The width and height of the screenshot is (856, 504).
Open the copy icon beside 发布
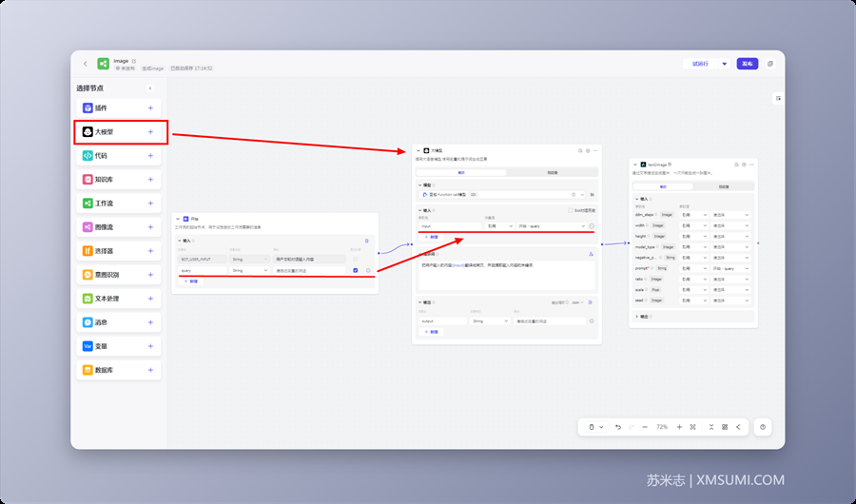(769, 64)
